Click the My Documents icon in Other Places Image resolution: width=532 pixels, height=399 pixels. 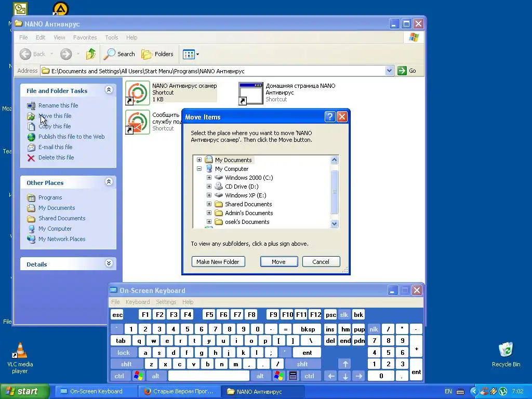click(x=31, y=208)
